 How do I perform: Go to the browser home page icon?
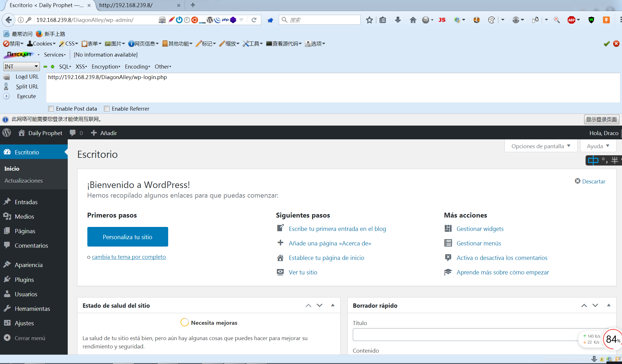413,20
